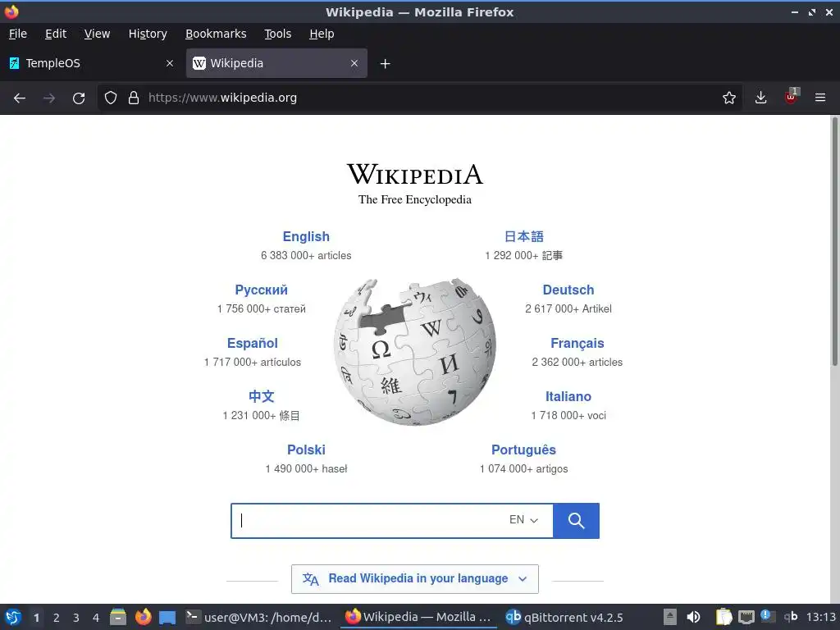Close the Wikipedia tab
This screenshot has width=840, height=630.
tap(354, 63)
